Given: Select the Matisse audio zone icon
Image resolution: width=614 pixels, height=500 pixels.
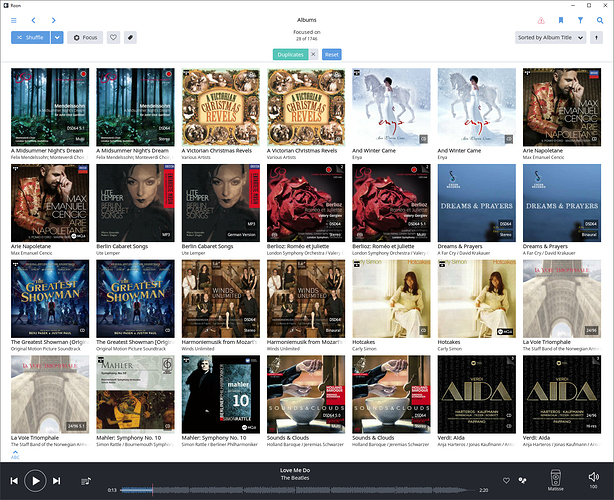Looking at the screenshot, I should (556, 480).
